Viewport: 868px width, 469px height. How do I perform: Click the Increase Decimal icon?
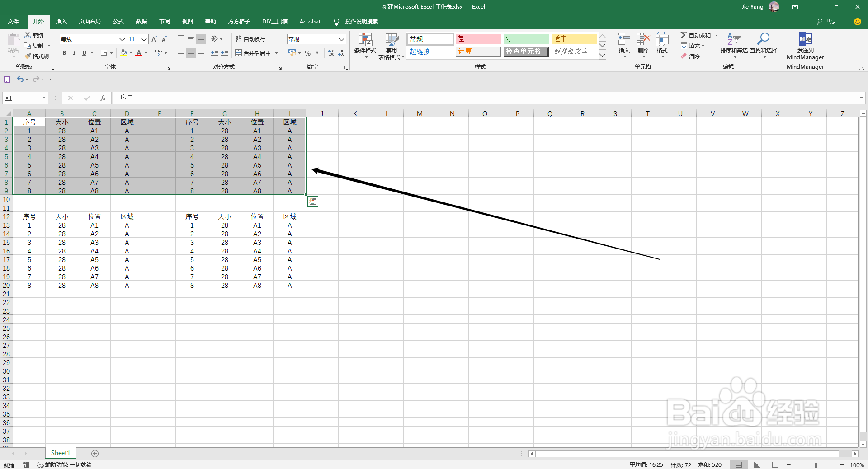click(331, 53)
